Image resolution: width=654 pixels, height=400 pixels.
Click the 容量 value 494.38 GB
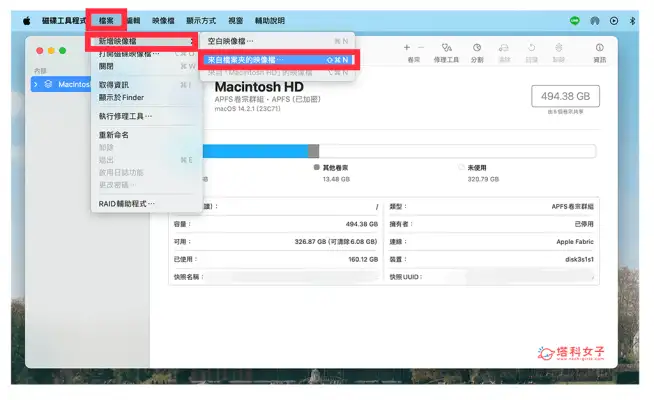pos(362,224)
